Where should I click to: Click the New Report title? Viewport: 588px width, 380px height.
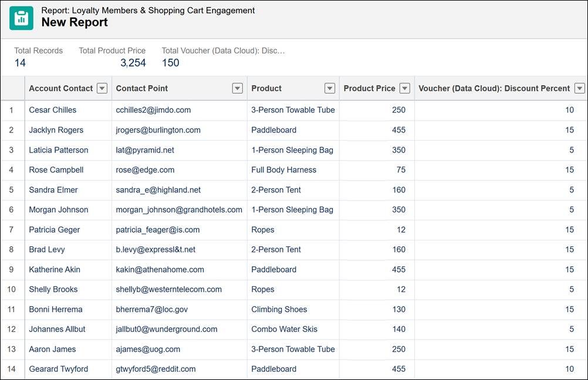[x=75, y=22]
